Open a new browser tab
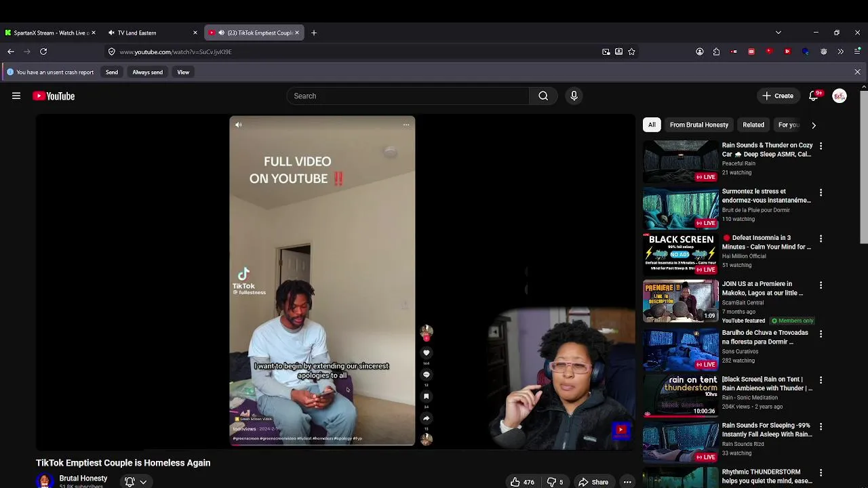The width and height of the screenshot is (868, 488). tap(313, 33)
